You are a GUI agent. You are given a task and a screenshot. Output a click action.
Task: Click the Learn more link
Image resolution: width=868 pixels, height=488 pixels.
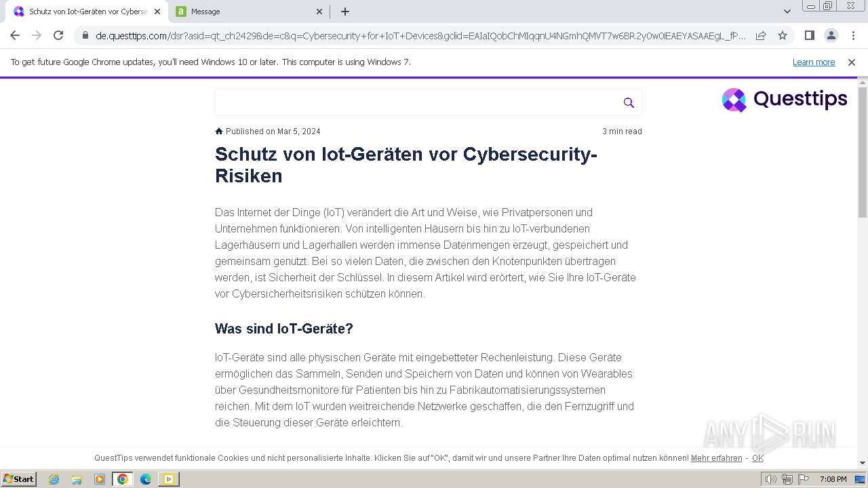tap(814, 62)
